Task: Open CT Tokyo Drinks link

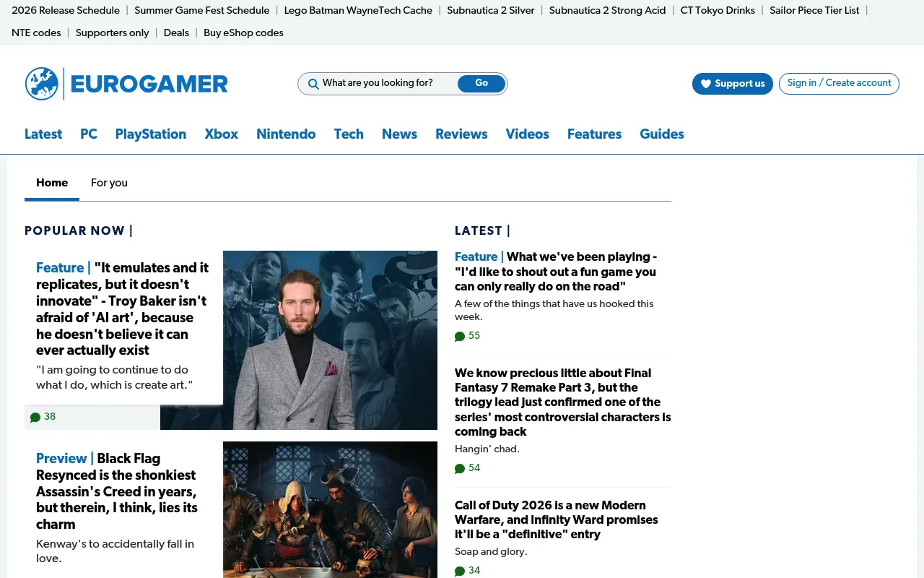Action: click(x=718, y=11)
